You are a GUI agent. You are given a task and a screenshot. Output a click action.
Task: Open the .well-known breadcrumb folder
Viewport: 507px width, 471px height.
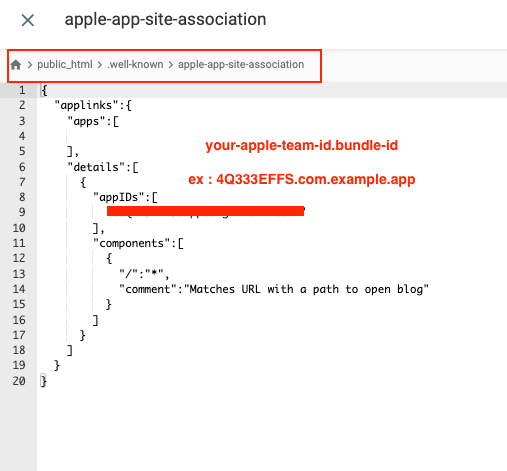coord(135,64)
